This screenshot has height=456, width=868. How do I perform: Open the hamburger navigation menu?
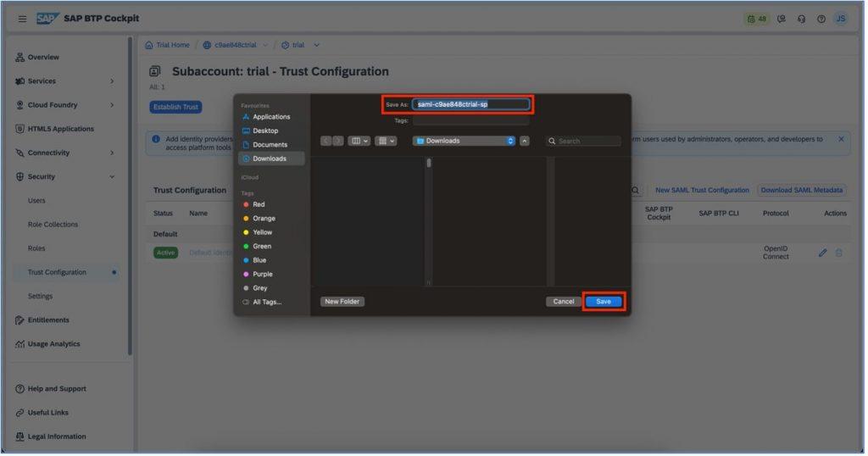pyautogui.click(x=22, y=19)
